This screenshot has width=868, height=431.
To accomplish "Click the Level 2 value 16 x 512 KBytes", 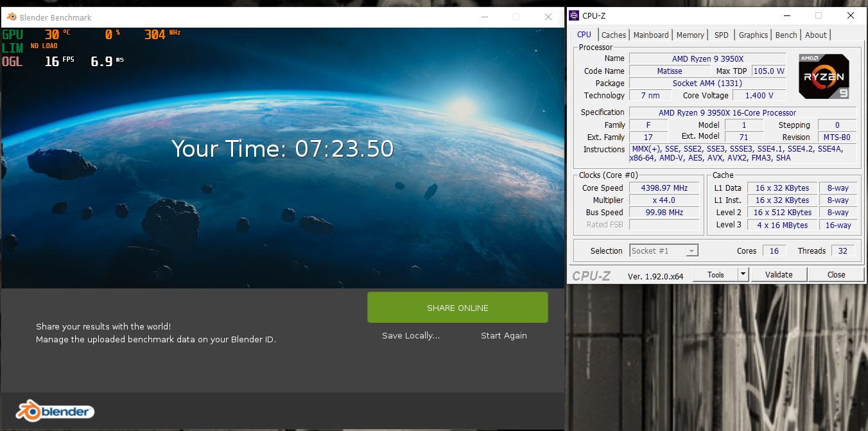I will click(782, 213).
